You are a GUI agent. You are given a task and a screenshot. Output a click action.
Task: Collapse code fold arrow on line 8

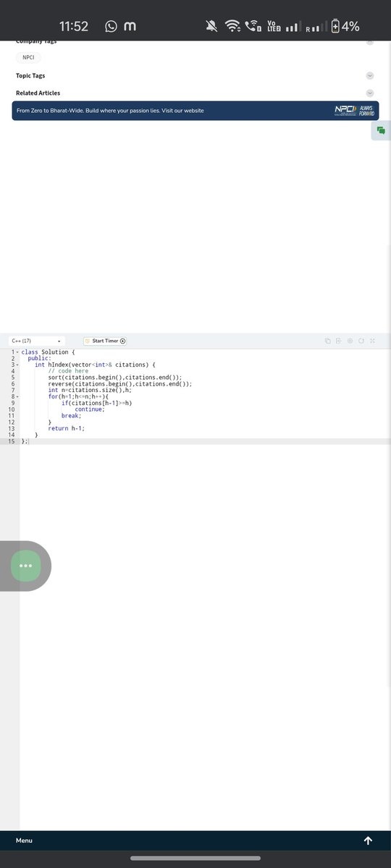[17, 397]
